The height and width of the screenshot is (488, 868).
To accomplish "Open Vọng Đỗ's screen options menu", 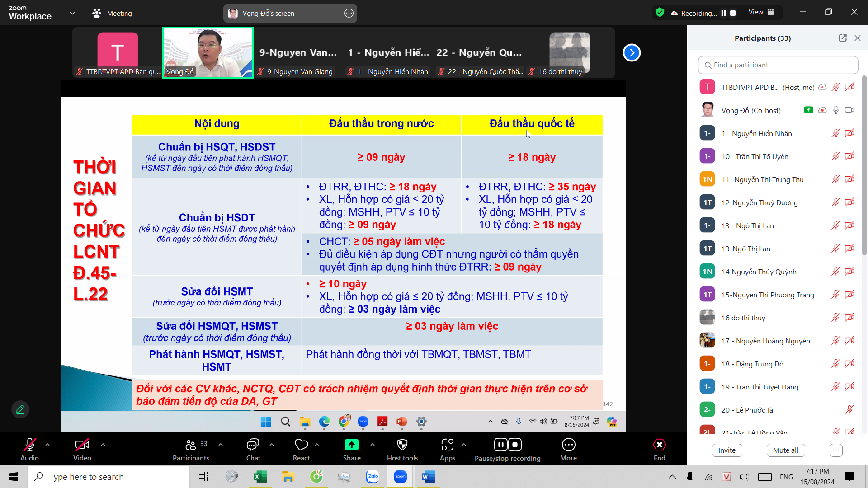I will click(x=349, y=13).
